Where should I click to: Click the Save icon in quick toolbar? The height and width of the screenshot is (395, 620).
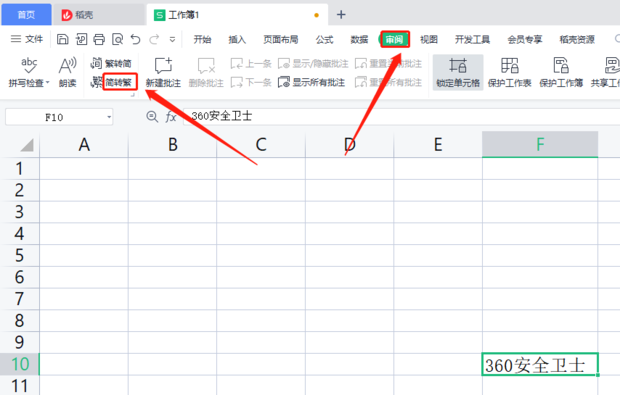62,39
